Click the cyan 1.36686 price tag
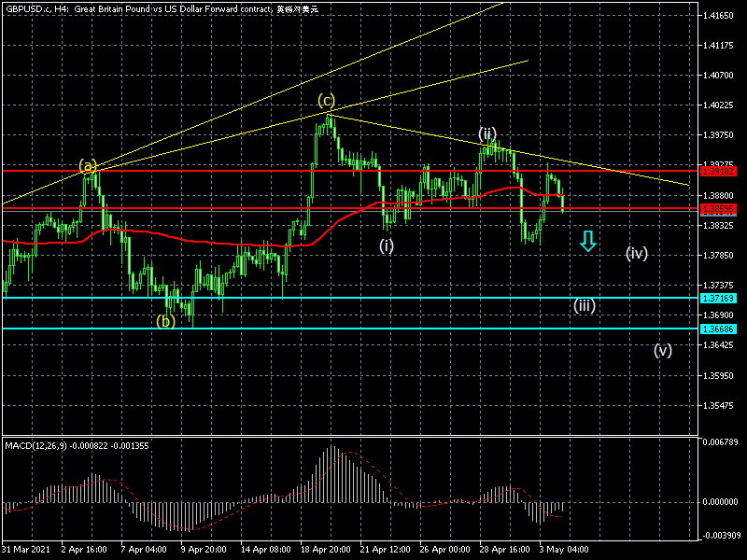 coord(718,329)
